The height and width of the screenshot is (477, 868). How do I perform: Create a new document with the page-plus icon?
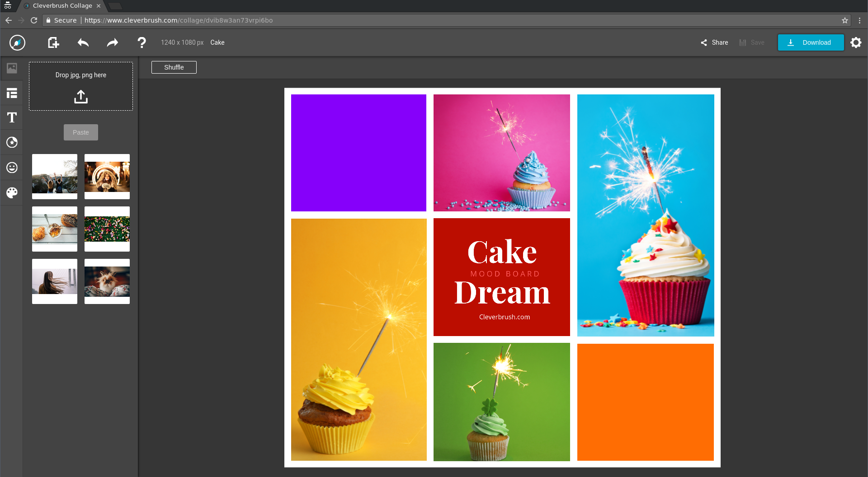pyautogui.click(x=53, y=42)
